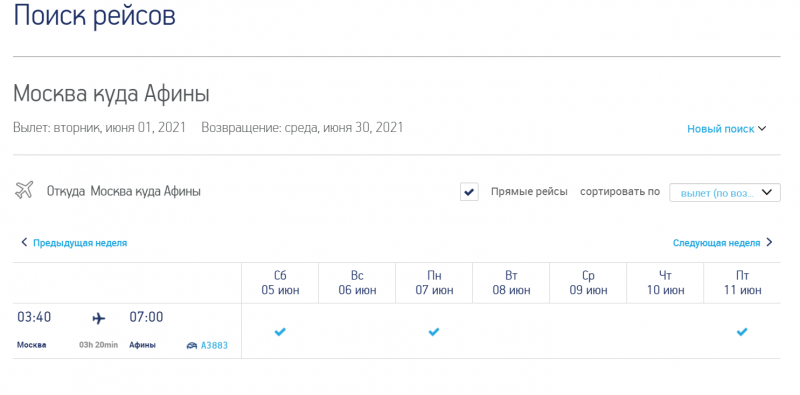
Task: Click the 03h 20min duration text
Action: [98, 345]
